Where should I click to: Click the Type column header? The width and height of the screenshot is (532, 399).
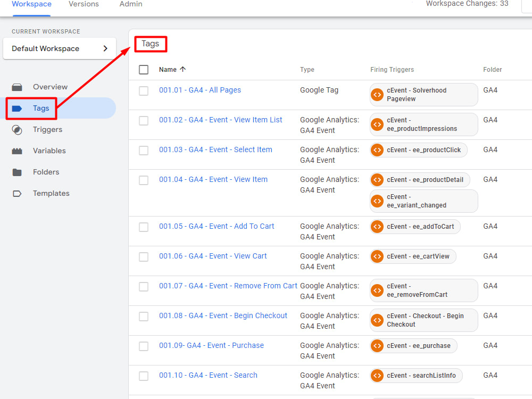tap(307, 70)
